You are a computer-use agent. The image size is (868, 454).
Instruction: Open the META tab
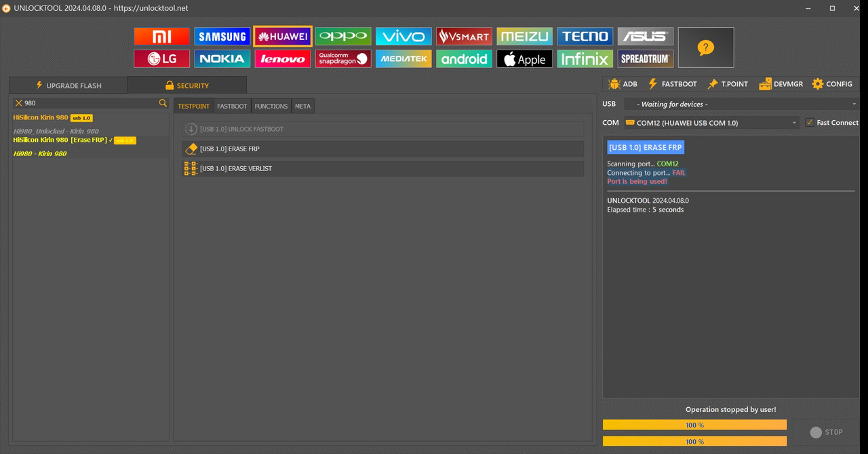coord(302,106)
